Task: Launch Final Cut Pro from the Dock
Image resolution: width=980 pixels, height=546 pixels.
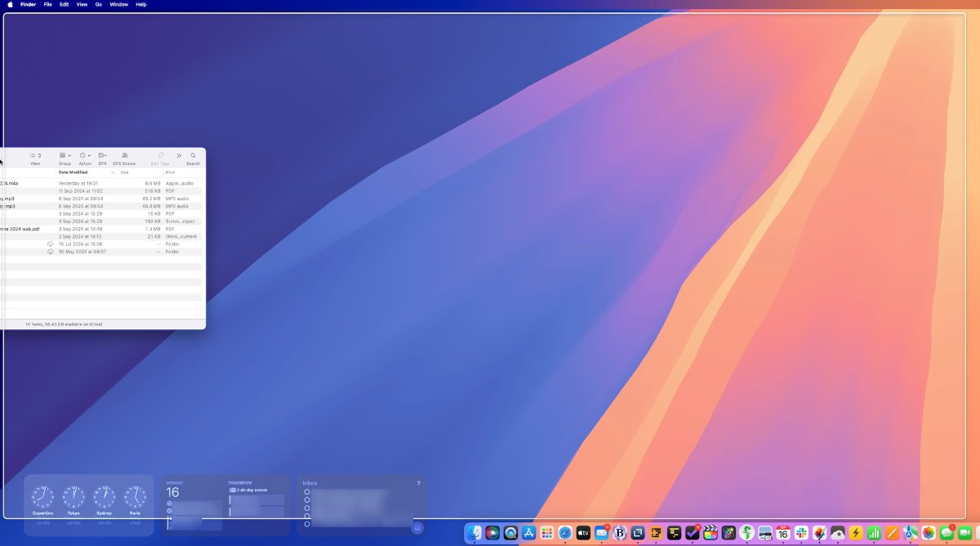Action: pyautogui.click(x=710, y=533)
